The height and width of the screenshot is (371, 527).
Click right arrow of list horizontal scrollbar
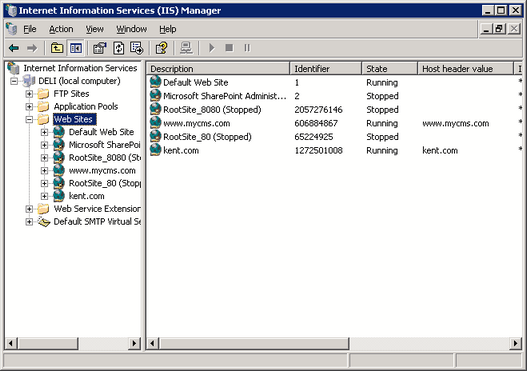516,343
